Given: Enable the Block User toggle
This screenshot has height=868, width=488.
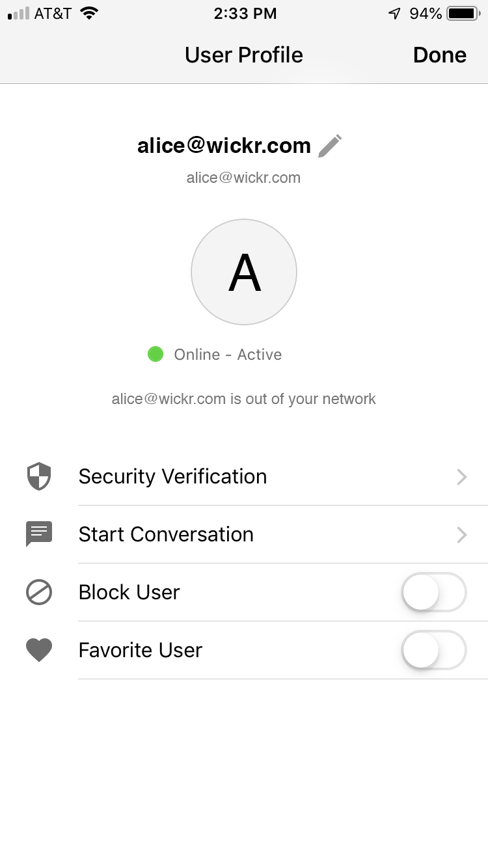Looking at the screenshot, I should point(434,592).
